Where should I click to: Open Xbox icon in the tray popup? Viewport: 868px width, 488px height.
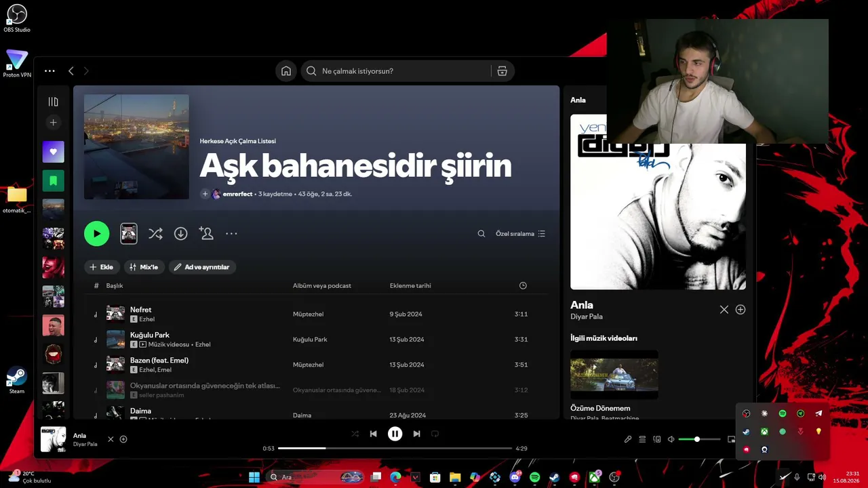coord(764,432)
